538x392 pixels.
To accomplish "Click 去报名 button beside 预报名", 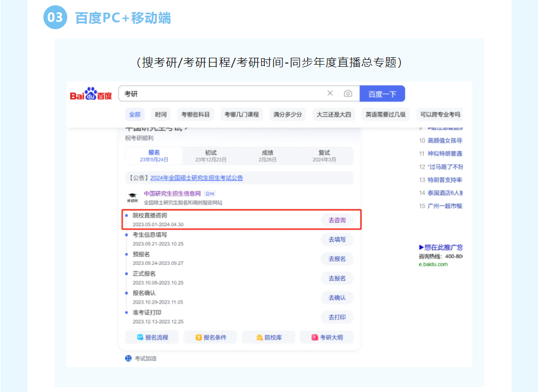I will coord(337,259).
